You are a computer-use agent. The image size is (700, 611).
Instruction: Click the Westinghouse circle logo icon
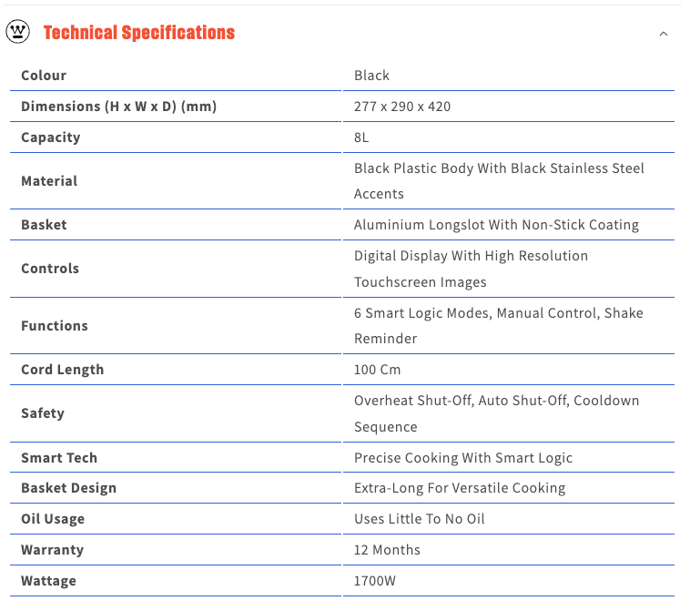click(x=17, y=32)
